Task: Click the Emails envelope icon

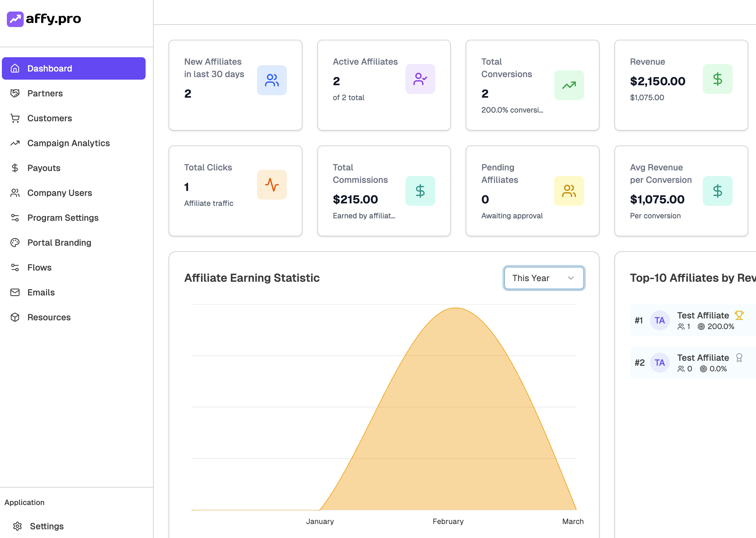Action: pos(15,292)
